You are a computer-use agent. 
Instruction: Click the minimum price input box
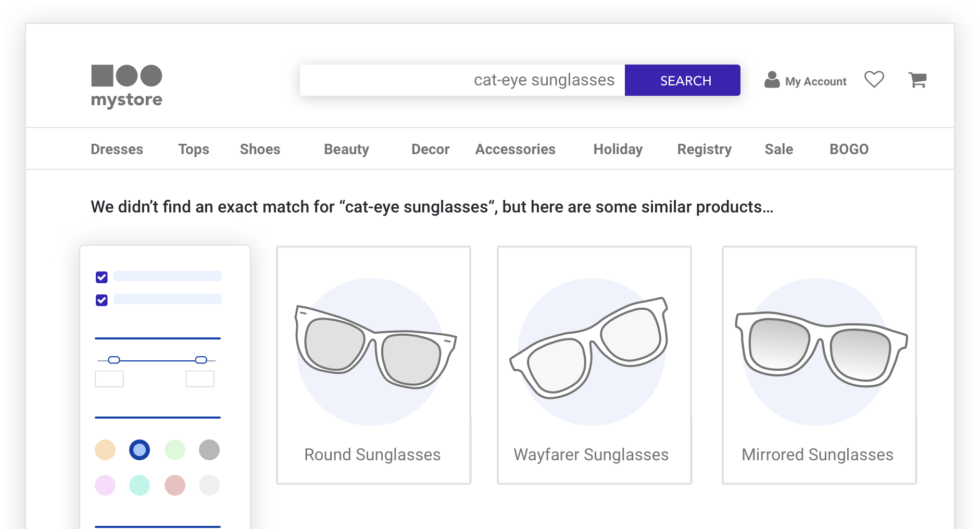[109, 379]
